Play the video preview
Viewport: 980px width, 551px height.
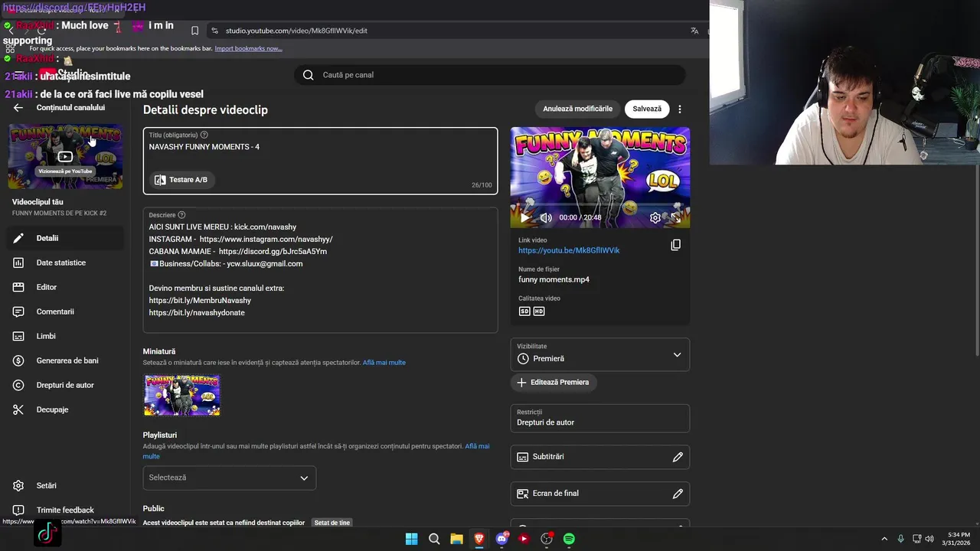coord(525,217)
